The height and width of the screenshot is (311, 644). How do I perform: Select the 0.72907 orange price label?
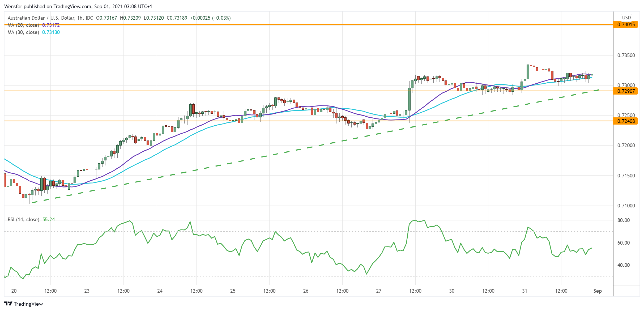[626, 91]
